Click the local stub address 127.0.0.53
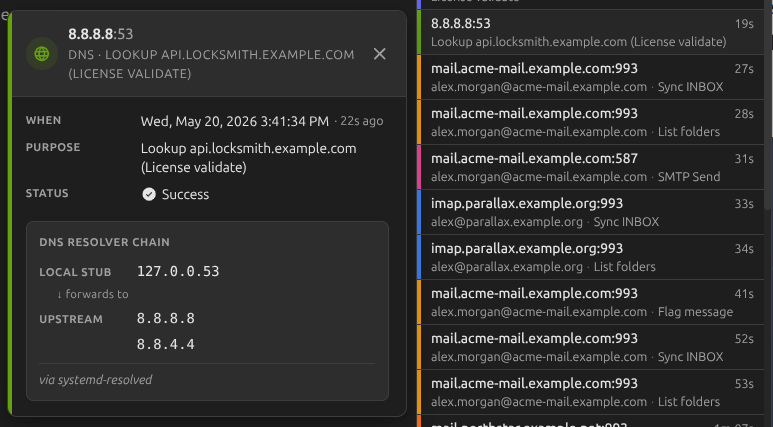This screenshot has height=427, width=773. (178, 271)
